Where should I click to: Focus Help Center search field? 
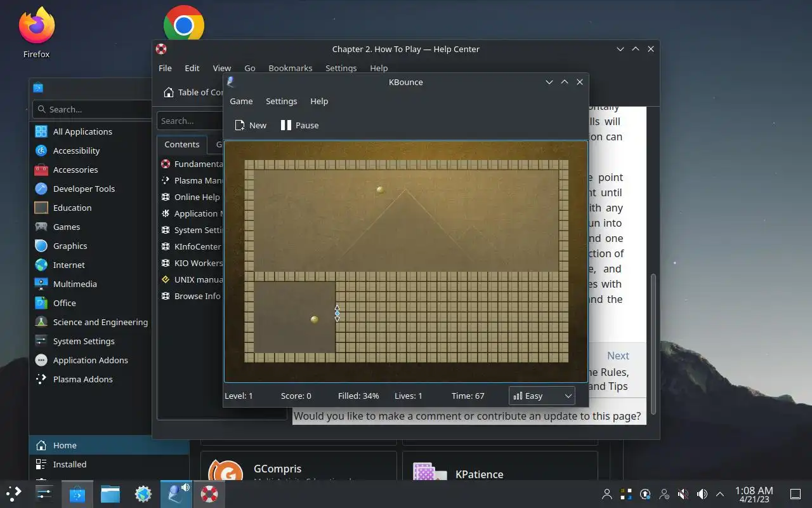pos(190,121)
